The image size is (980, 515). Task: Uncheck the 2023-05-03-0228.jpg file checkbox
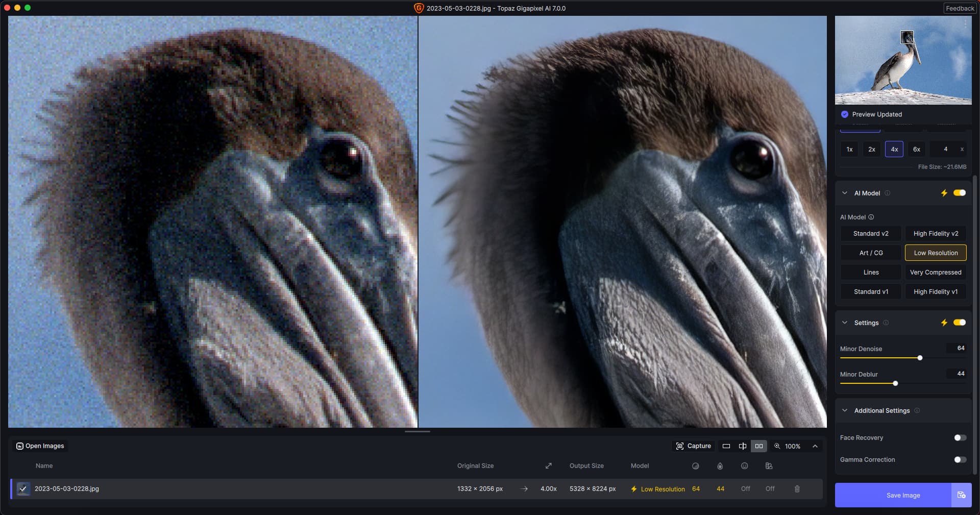click(x=23, y=489)
